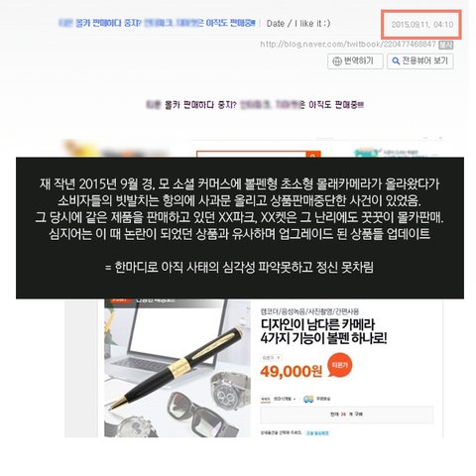Click the magnifier icon on 전용뷰어 보기

pyautogui.click(x=396, y=61)
